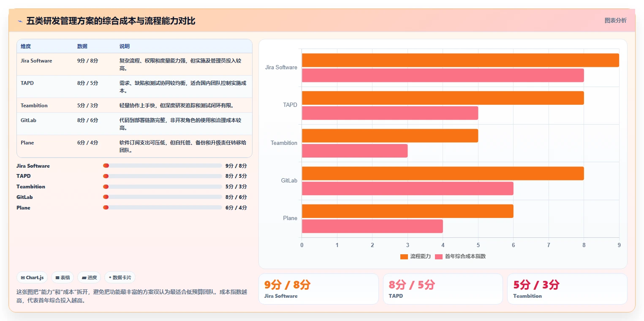Toggle 流程能力 legend item

click(x=415, y=256)
